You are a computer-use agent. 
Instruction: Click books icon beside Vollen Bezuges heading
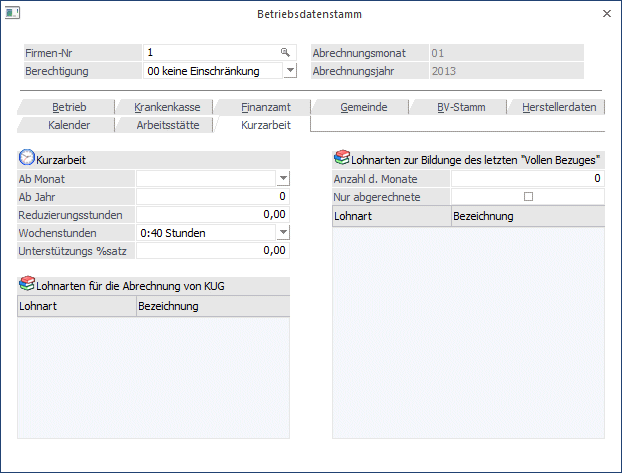coord(342,158)
